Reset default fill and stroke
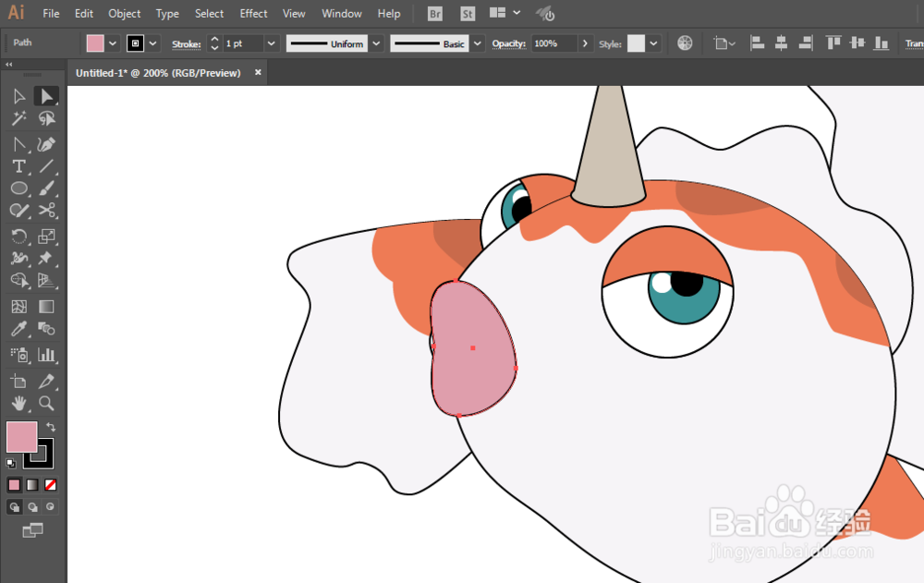The height and width of the screenshot is (583, 924). (10, 463)
